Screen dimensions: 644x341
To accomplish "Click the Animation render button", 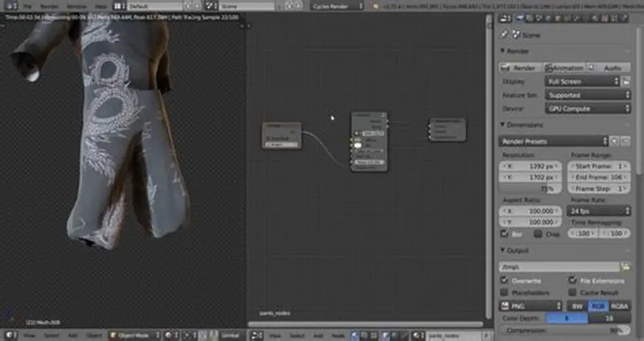I will [x=564, y=68].
